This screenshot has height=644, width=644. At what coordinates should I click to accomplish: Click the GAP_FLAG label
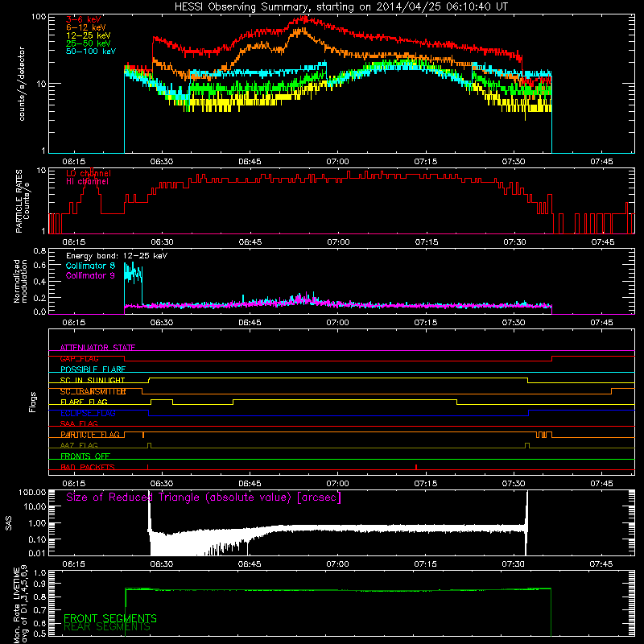[x=80, y=358]
